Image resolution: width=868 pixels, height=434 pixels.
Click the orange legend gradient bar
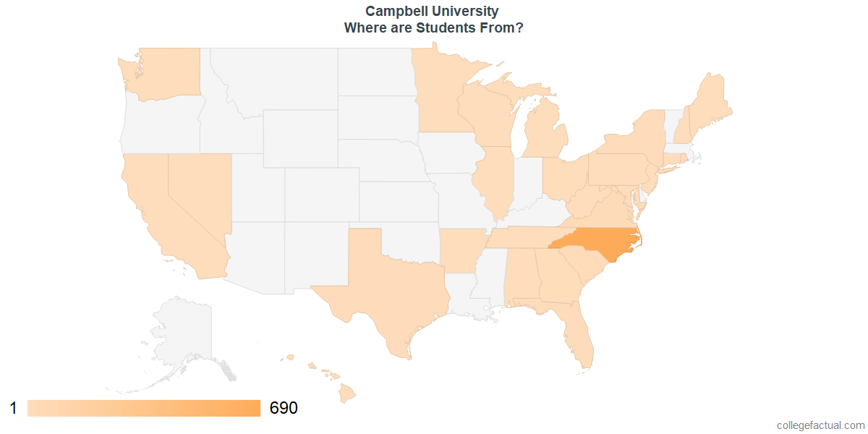[144, 409]
